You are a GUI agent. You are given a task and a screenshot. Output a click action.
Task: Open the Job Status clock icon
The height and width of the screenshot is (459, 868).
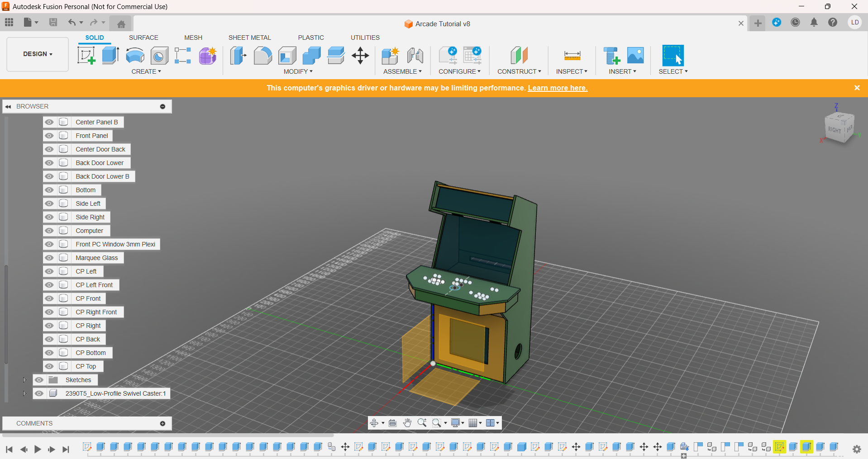(795, 22)
